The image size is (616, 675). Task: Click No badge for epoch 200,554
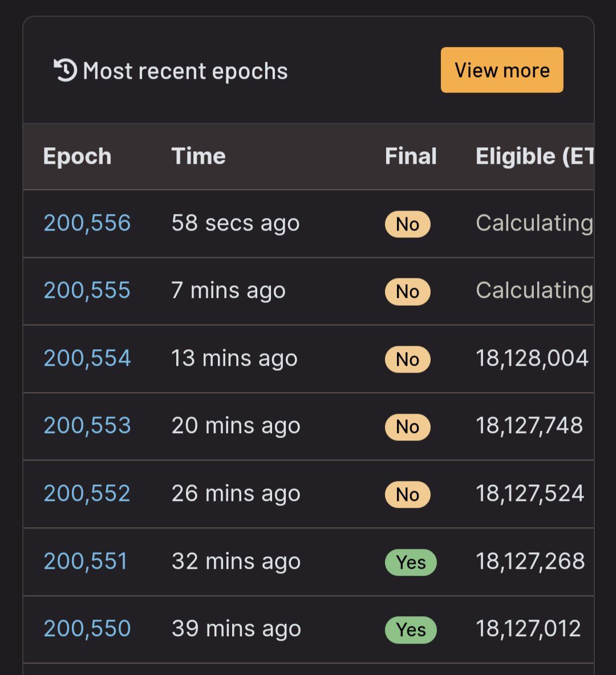pyautogui.click(x=407, y=359)
